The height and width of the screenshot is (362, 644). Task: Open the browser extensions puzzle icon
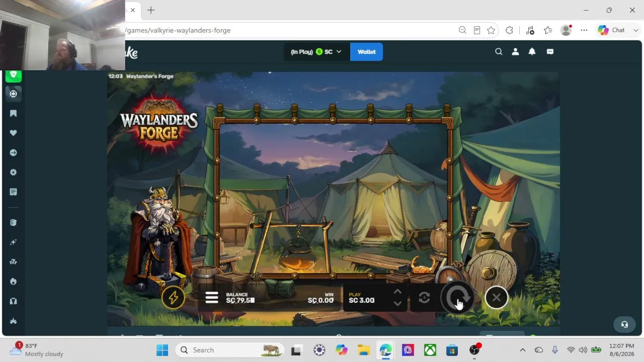click(509, 30)
